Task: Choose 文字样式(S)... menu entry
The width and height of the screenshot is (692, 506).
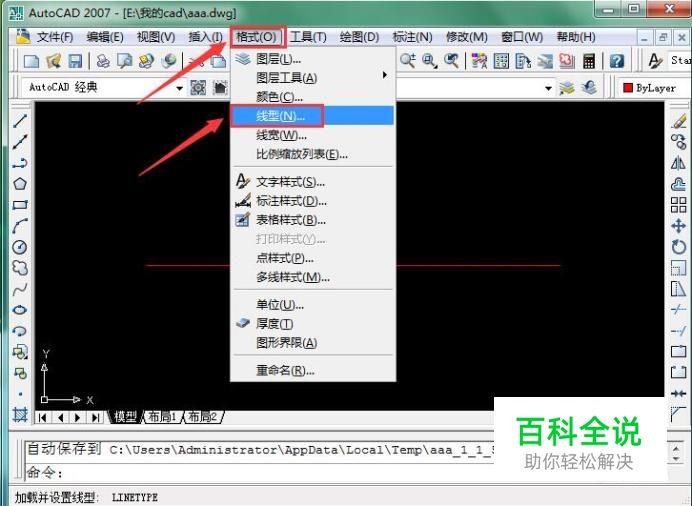Action: tap(312, 182)
